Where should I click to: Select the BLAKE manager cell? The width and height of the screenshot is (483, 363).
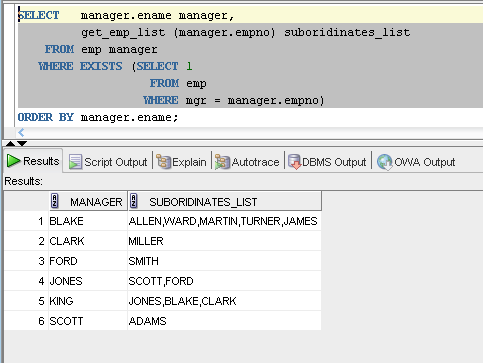coord(88,221)
